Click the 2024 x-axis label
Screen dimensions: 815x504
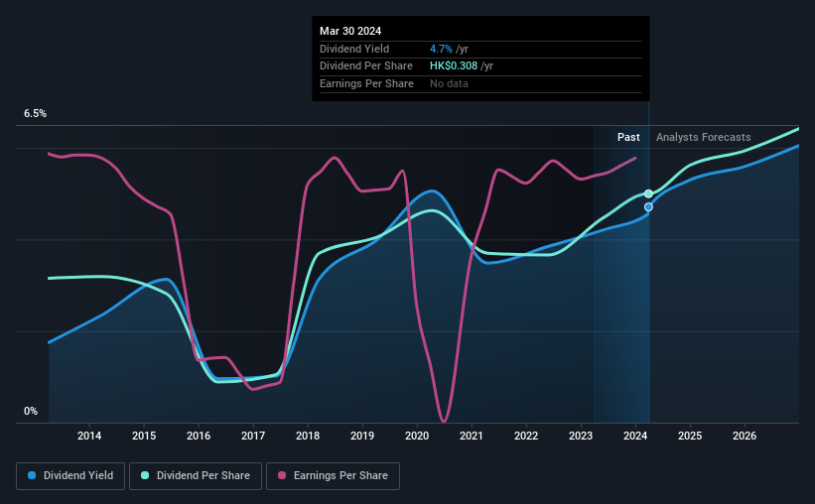click(x=635, y=436)
